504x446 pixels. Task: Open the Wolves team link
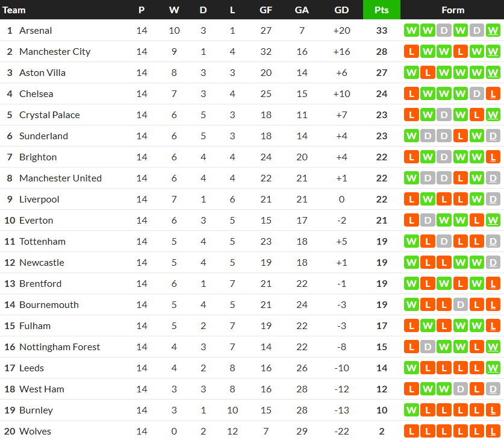pyautogui.click(x=35, y=432)
